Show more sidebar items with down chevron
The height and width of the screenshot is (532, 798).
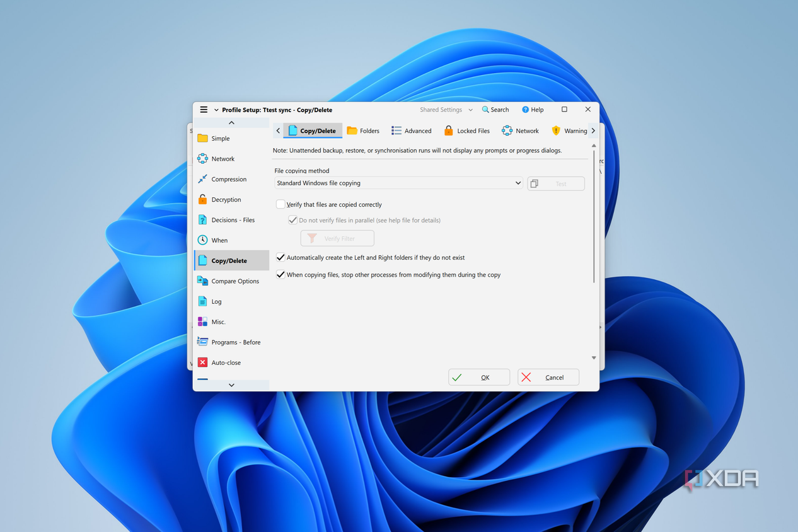click(231, 385)
